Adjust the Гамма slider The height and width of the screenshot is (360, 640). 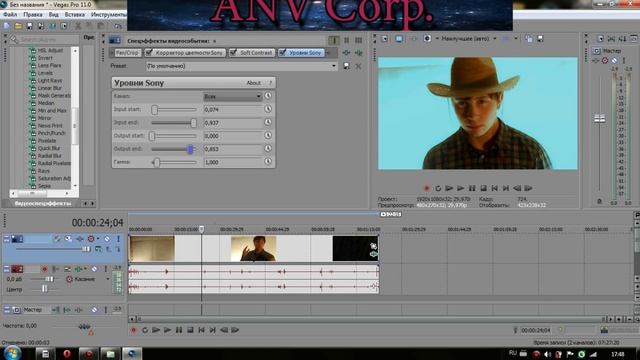tap(174, 162)
